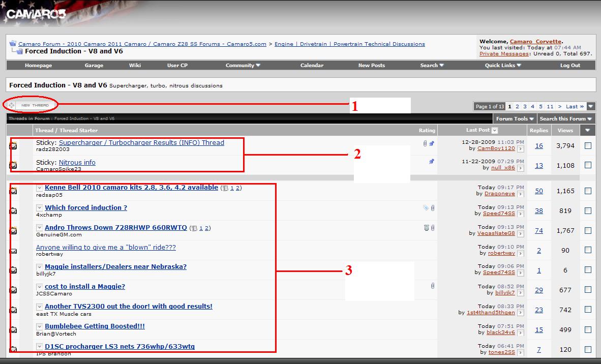Click the home icon in the breadcrumb bar
Viewport: 601px width, 364px height.
13,43
